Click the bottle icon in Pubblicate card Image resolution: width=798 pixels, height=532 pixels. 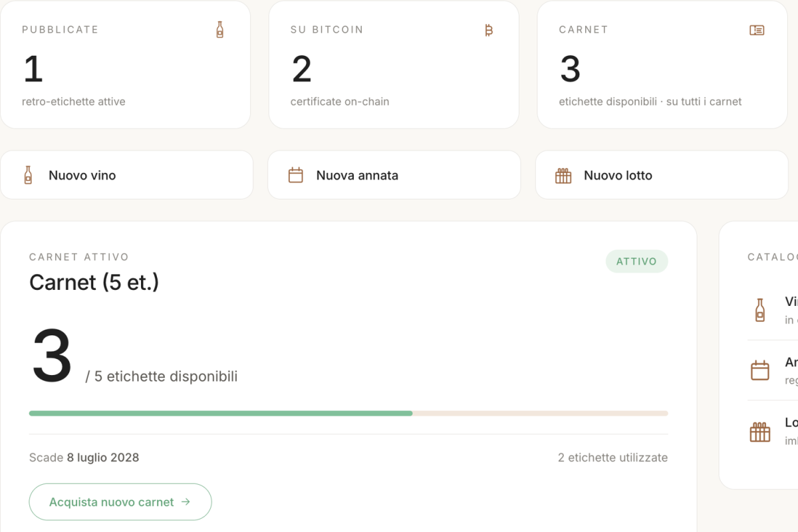tap(220, 30)
